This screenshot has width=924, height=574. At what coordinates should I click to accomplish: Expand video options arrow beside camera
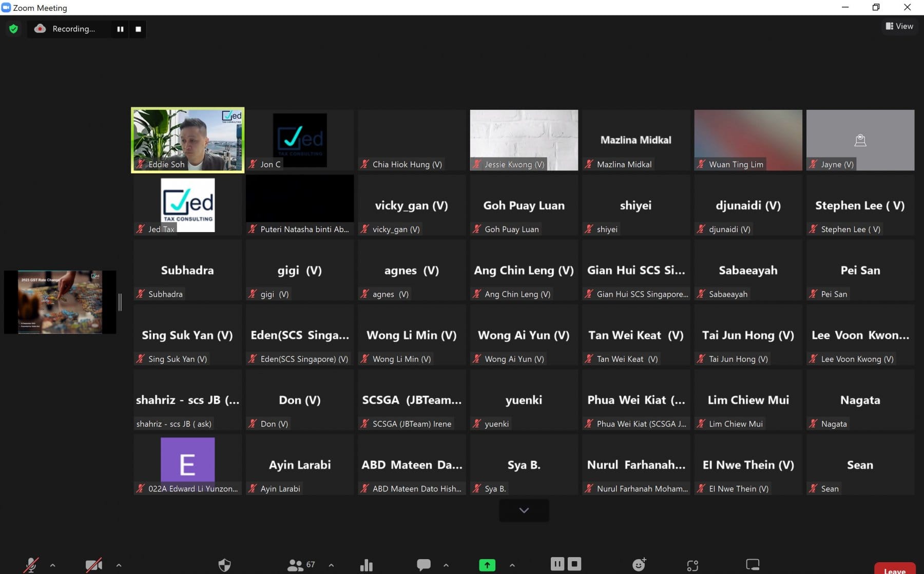coord(119,565)
